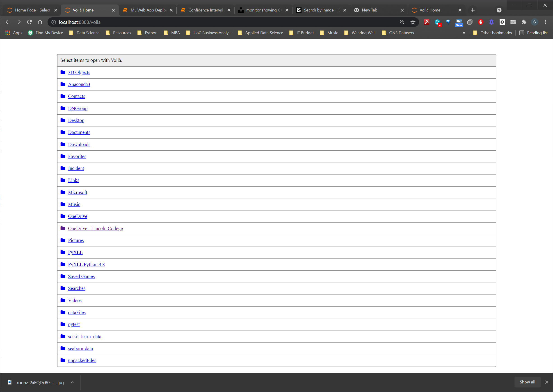Screen dimensions: 553x392
Task: Open the scikit_learn_data folder link
Action: pos(85,336)
